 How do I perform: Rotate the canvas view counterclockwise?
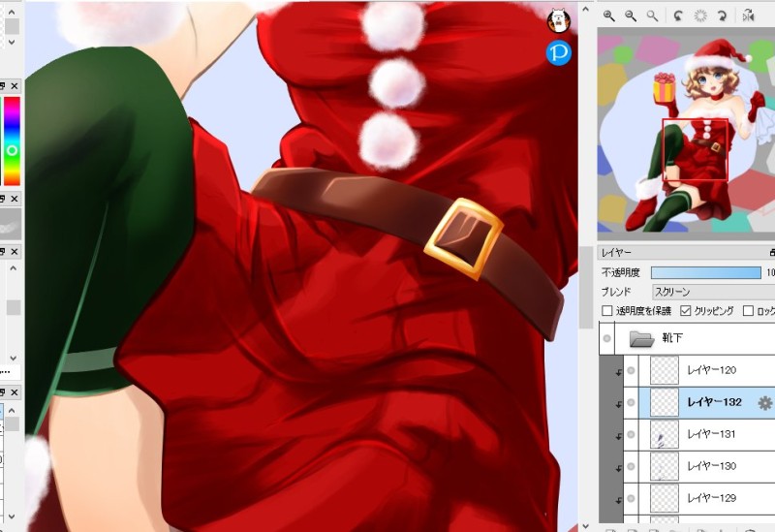pos(678,16)
